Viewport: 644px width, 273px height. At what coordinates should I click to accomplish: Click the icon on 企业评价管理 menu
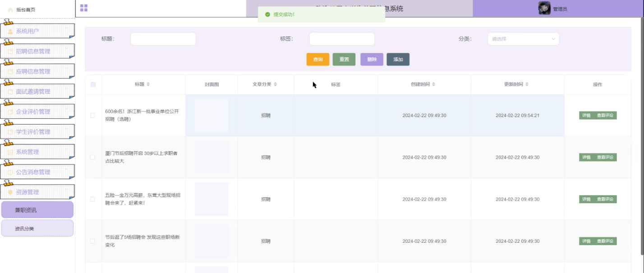pyautogui.click(x=10, y=111)
